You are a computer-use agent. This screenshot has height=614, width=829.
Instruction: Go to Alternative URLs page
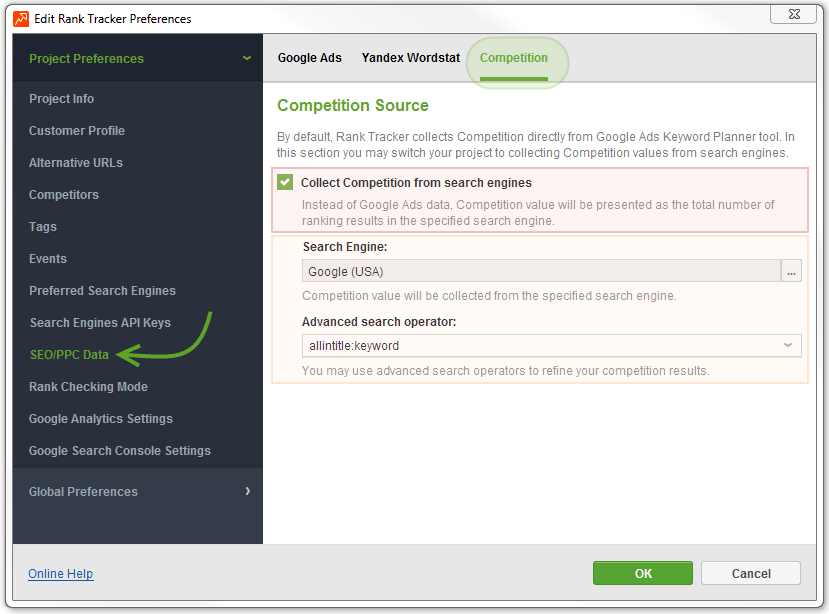point(76,163)
